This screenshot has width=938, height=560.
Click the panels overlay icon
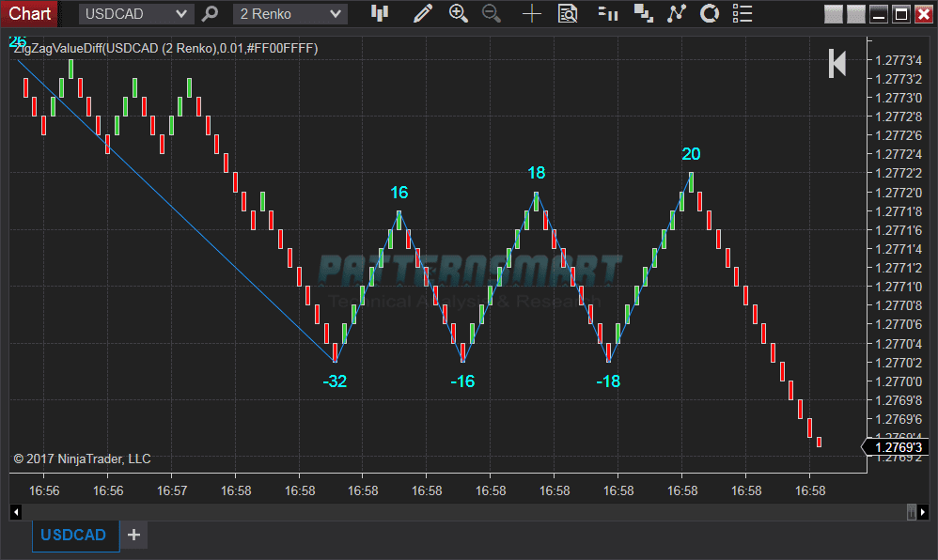643,13
